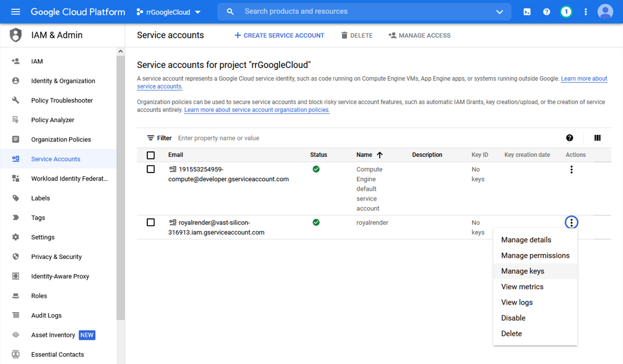Screen dimensions: 623x364
Task: Click the Email column header
Action: point(176,155)
